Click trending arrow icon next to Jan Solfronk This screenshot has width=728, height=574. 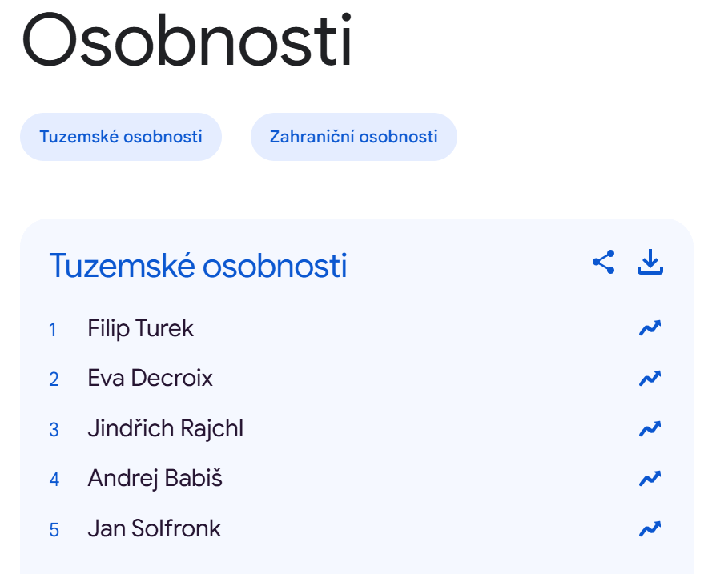coord(650,528)
